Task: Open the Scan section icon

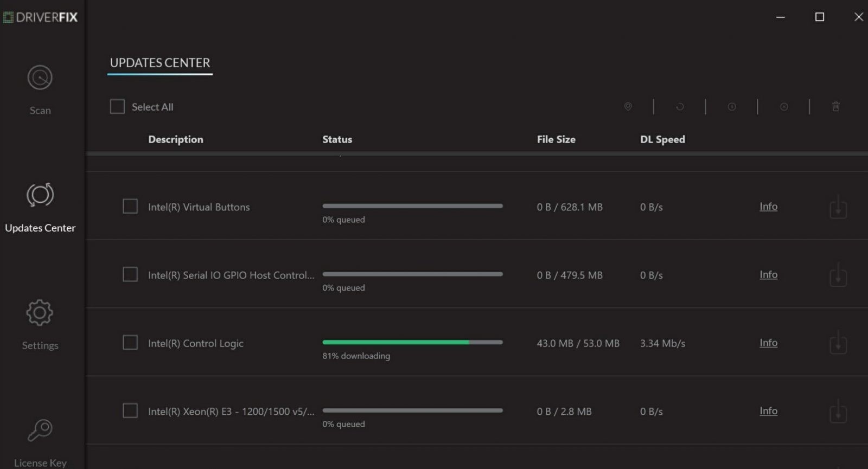Action: 40,78
